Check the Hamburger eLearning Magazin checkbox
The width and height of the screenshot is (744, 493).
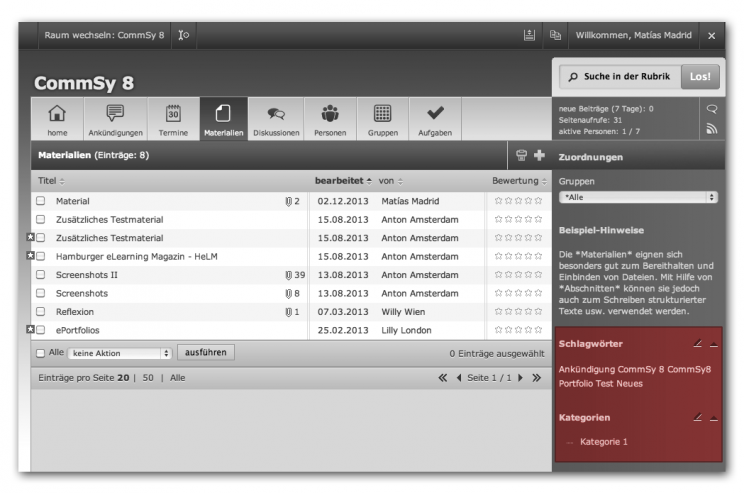41,256
